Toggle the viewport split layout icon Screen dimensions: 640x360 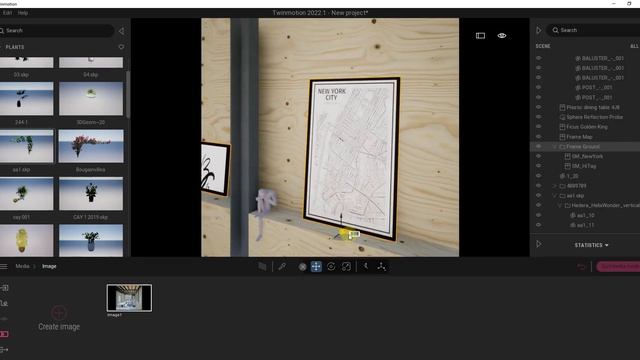click(480, 36)
